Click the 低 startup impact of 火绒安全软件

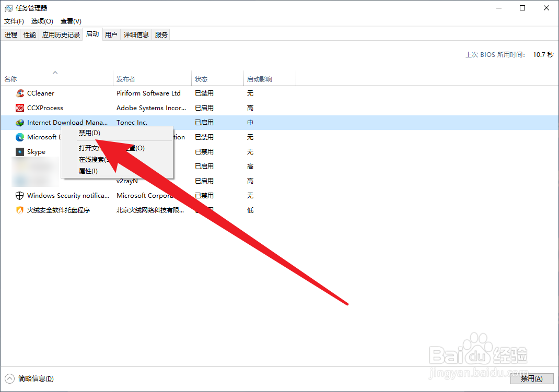point(250,210)
